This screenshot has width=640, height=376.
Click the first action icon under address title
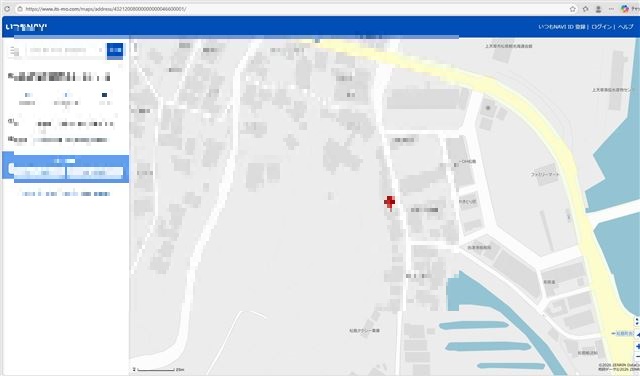point(27,98)
